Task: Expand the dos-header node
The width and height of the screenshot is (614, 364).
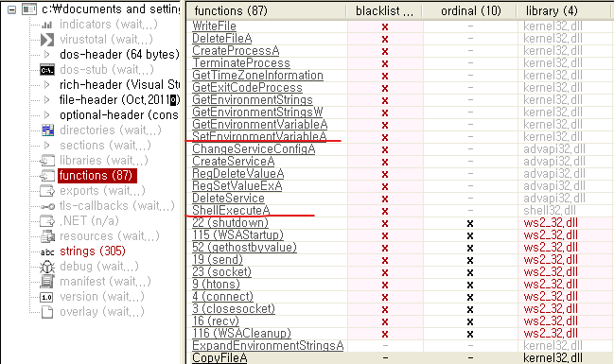Action: click(47, 55)
